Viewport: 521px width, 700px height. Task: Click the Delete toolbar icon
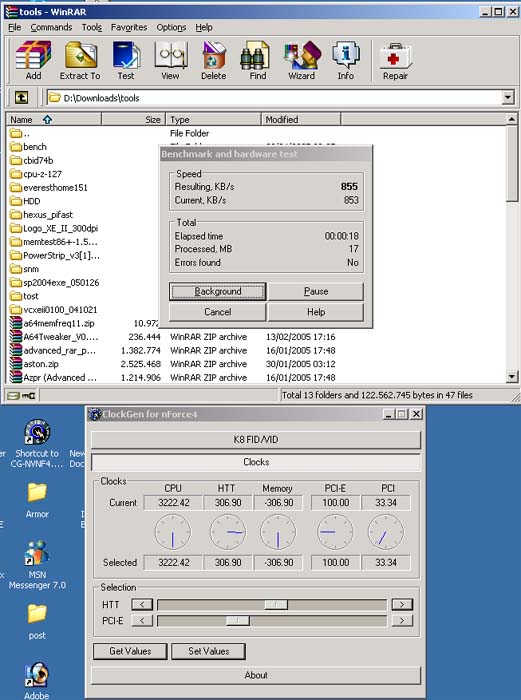pos(213,60)
